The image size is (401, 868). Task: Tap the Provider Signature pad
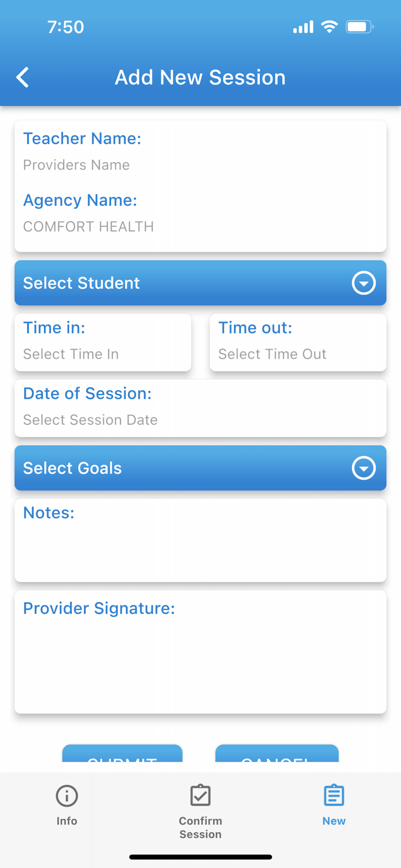(200, 652)
